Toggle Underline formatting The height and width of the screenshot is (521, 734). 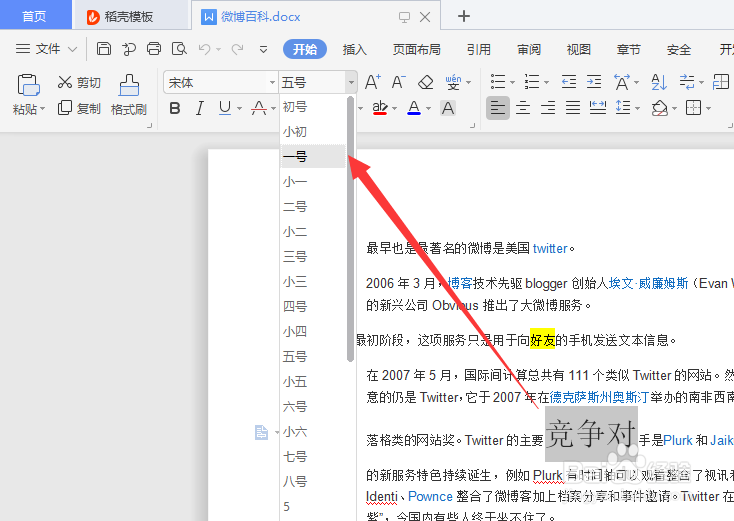point(225,108)
